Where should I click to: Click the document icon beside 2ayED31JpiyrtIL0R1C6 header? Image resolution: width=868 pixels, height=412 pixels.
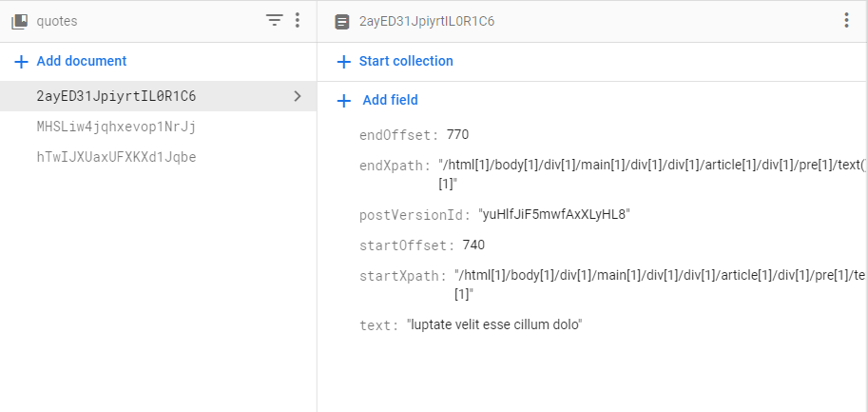[342, 22]
